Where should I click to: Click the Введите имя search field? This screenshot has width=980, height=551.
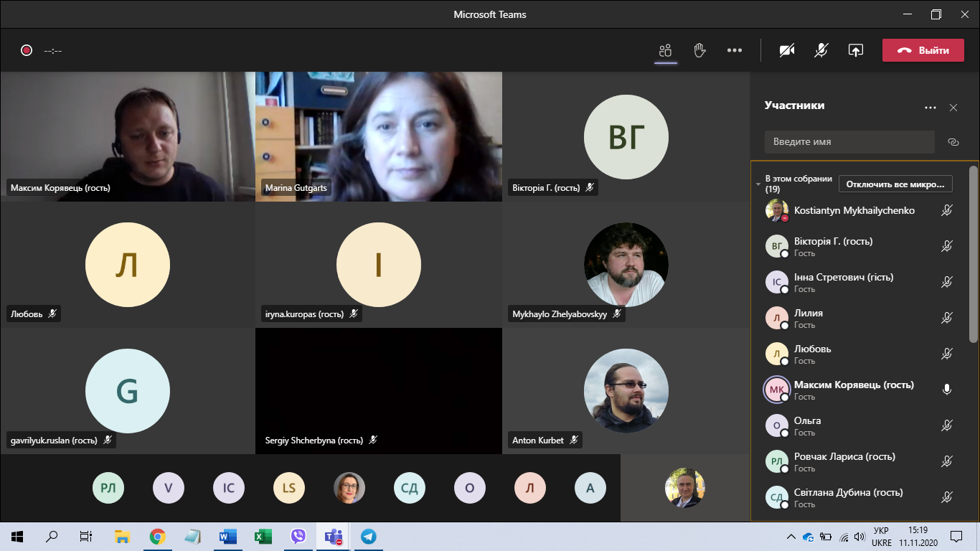click(849, 142)
